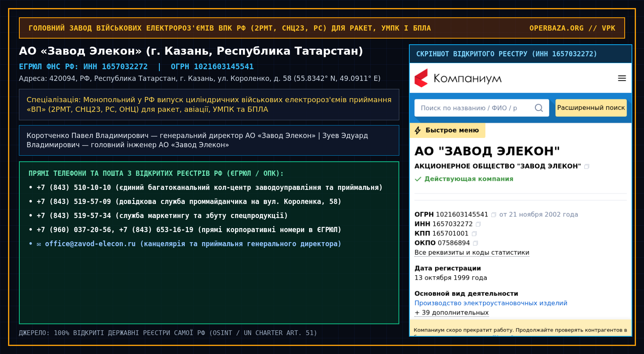This screenshot has width=644, height=354.
Task: Copy the full company name via copy icon
Action: (587, 167)
